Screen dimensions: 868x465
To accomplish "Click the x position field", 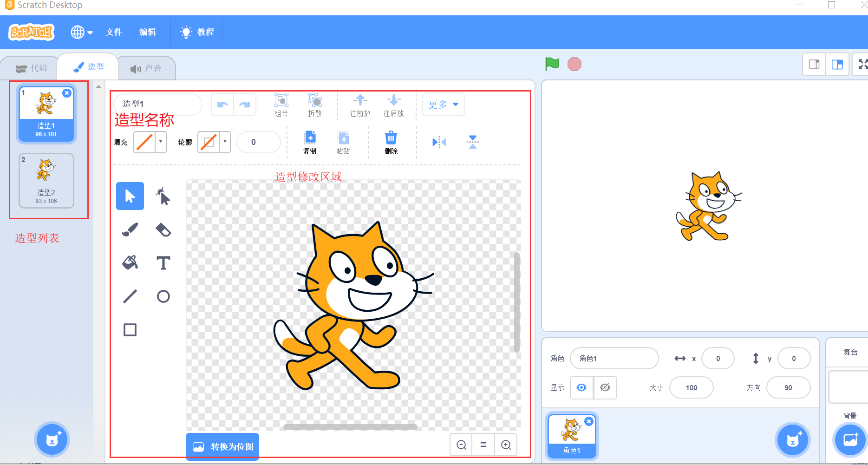I will [x=718, y=358].
